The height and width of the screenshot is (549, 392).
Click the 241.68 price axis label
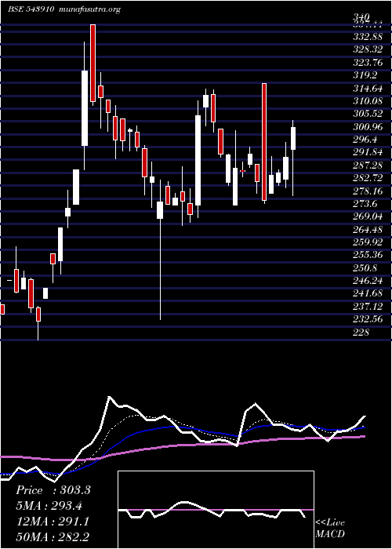coord(367,294)
